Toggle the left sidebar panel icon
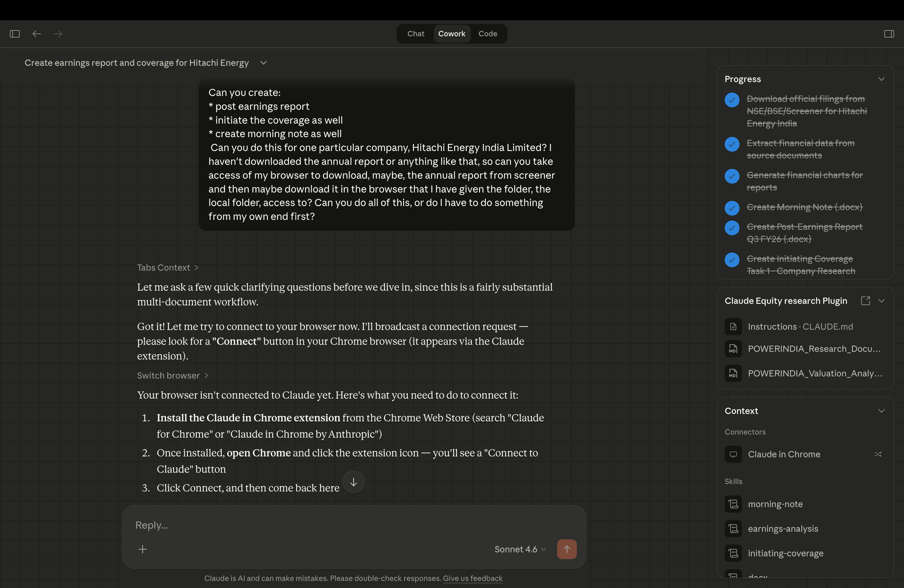 tap(15, 34)
